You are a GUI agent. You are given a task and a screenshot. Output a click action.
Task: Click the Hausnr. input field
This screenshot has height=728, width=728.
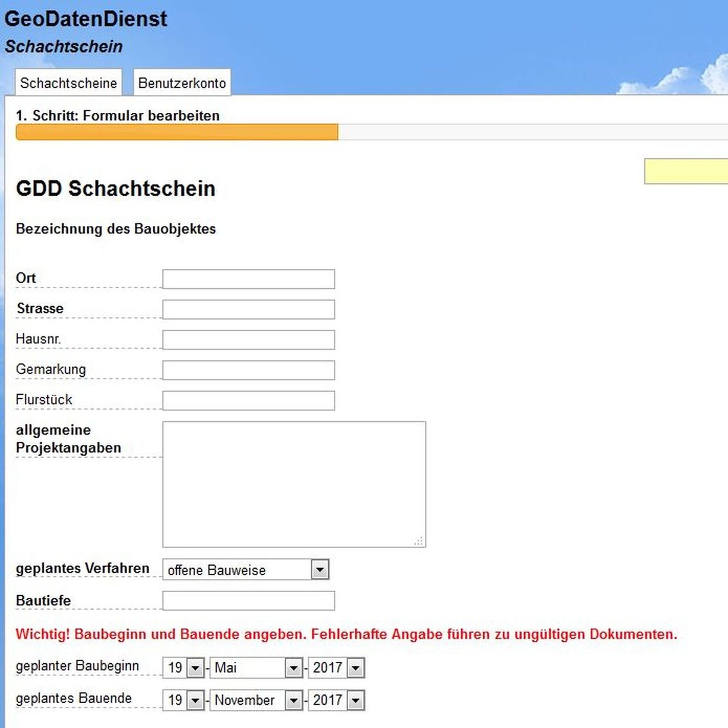click(x=248, y=340)
